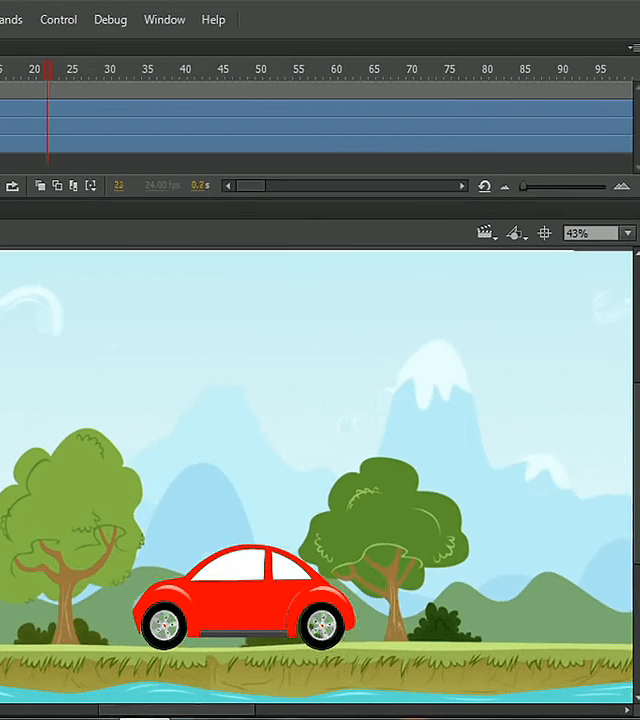This screenshot has width=640, height=720.
Task: Click the Center Stage crosshair icon
Action: (544, 233)
